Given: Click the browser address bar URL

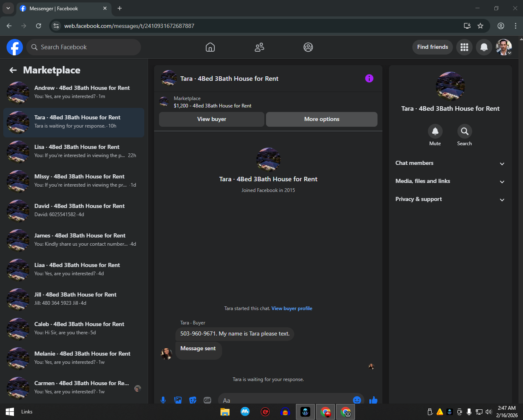Looking at the screenshot, I should (129, 26).
